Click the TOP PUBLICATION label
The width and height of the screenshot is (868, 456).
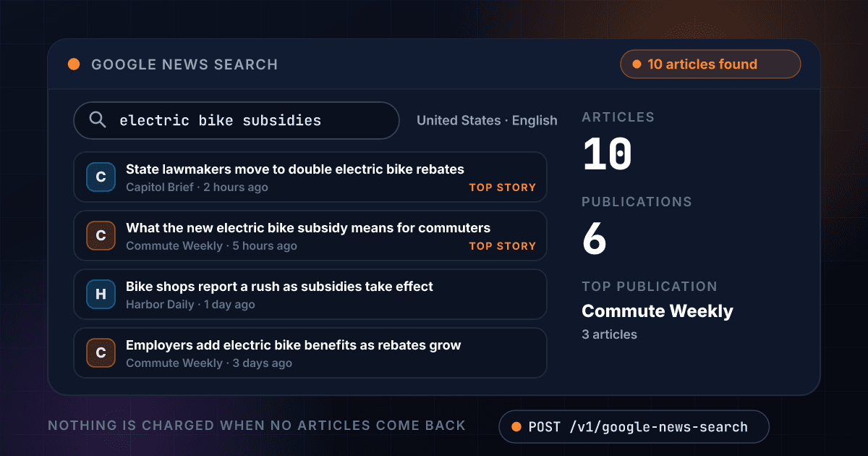click(650, 287)
